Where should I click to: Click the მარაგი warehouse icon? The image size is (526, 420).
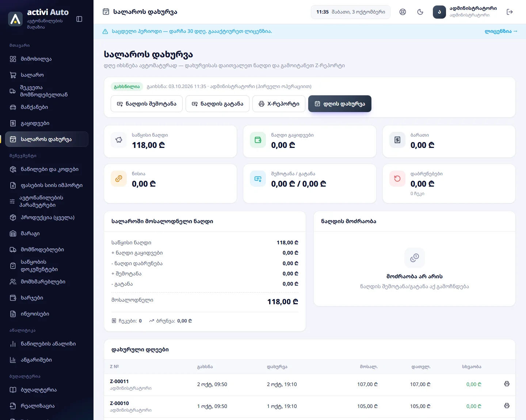click(13, 233)
